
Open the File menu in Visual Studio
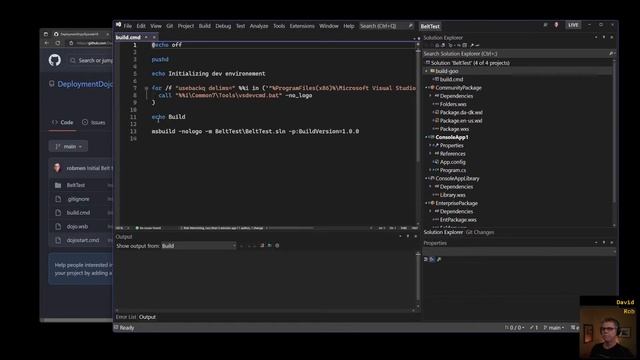[x=128, y=26]
